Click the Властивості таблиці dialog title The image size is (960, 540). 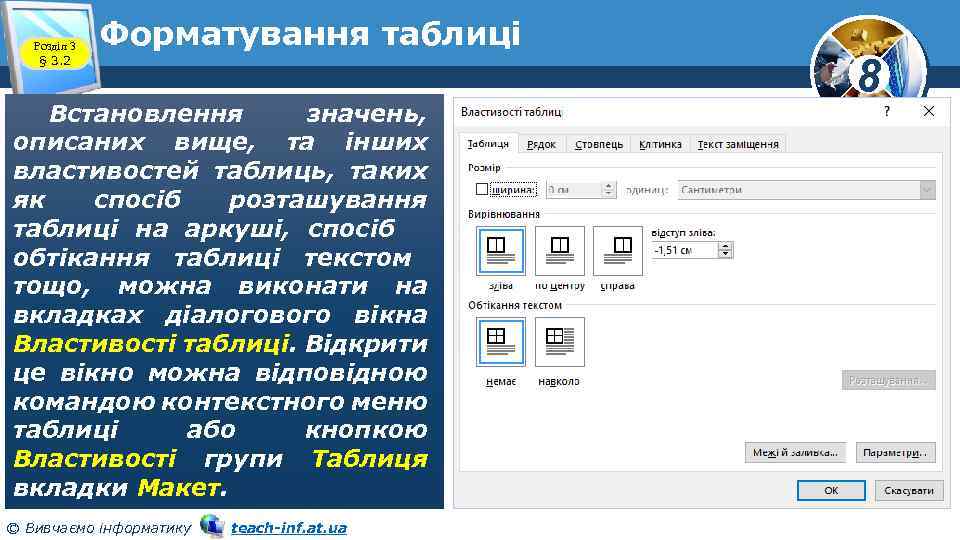[511, 112]
